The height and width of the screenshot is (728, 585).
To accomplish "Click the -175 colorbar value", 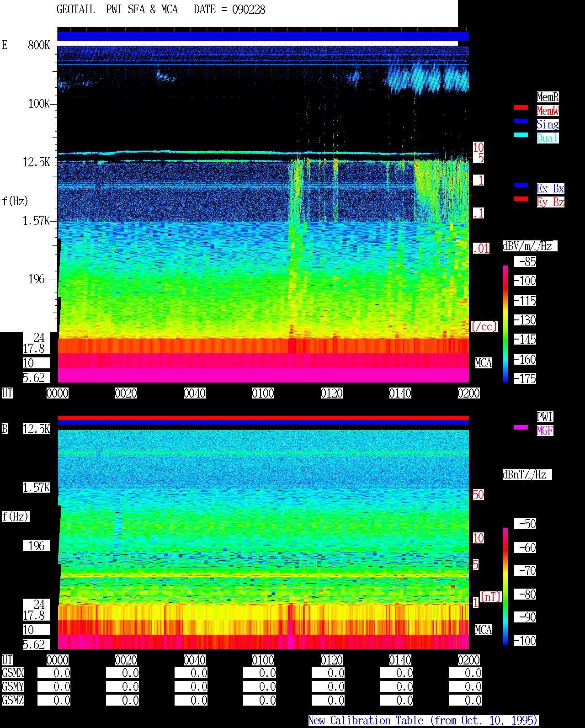I will tap(525, 378).
